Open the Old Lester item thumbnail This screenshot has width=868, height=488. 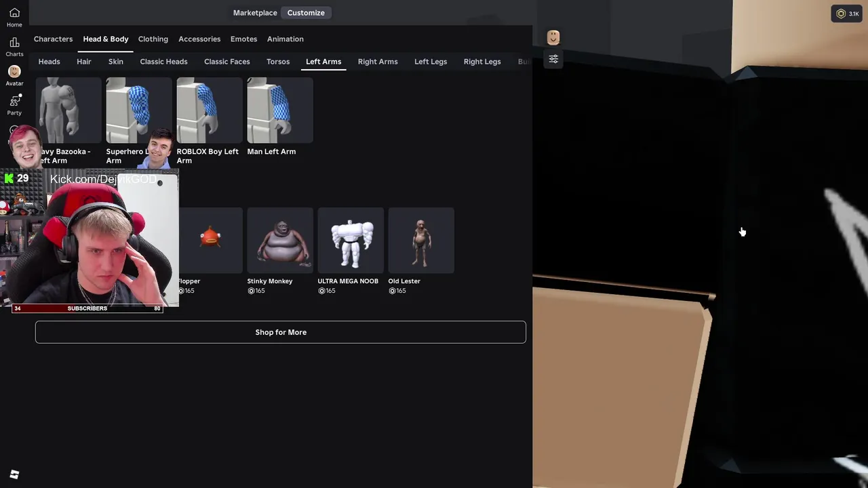[x=421, y=240]
